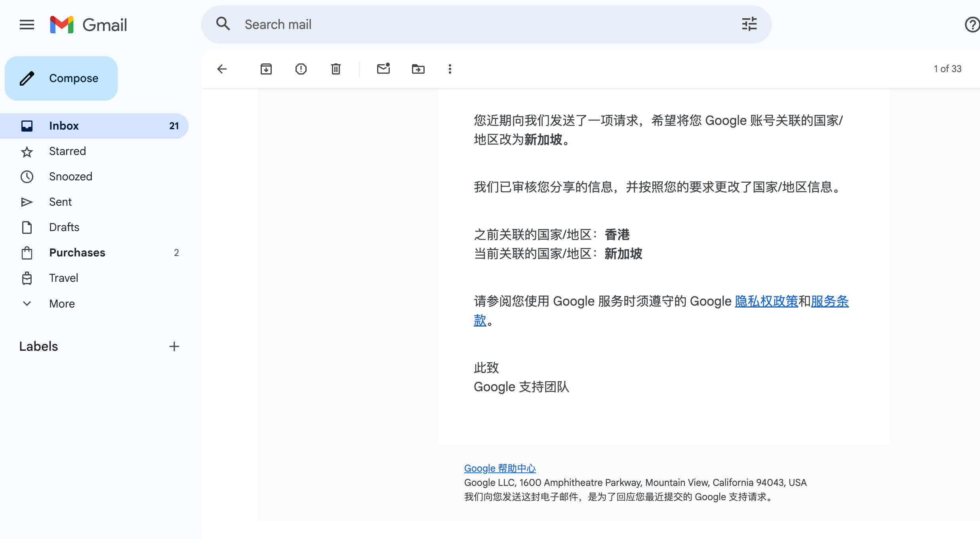Delete this email using the trash icon
Screen dimensions: 980x539
[336, 69]
